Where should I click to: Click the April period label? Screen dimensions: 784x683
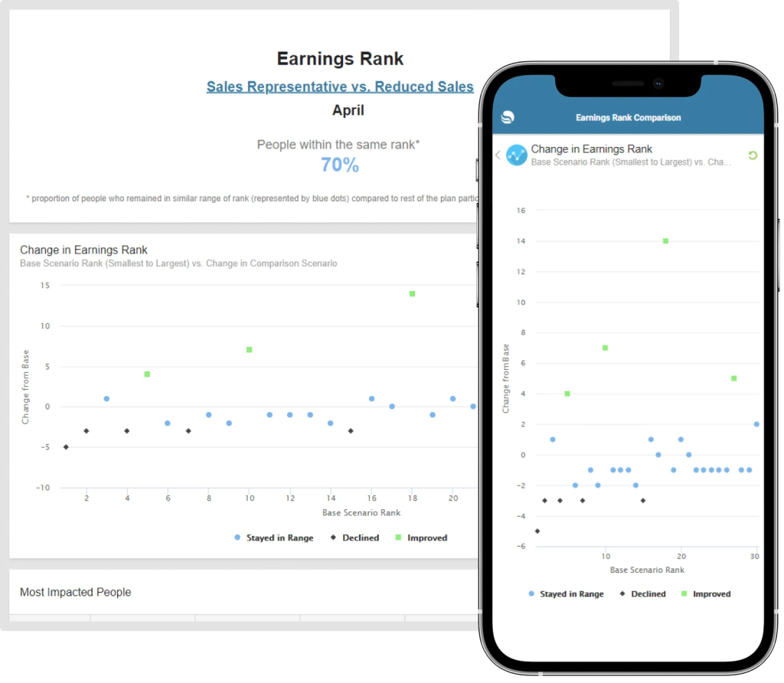(348, 110)
